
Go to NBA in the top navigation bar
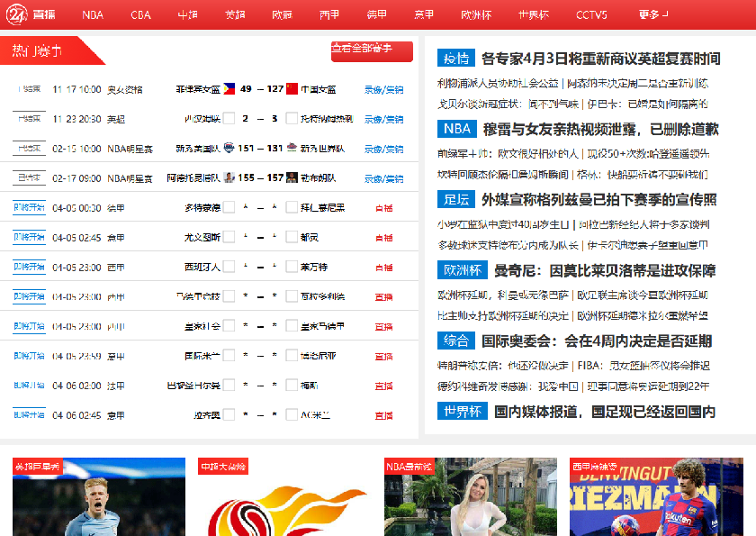93,15
